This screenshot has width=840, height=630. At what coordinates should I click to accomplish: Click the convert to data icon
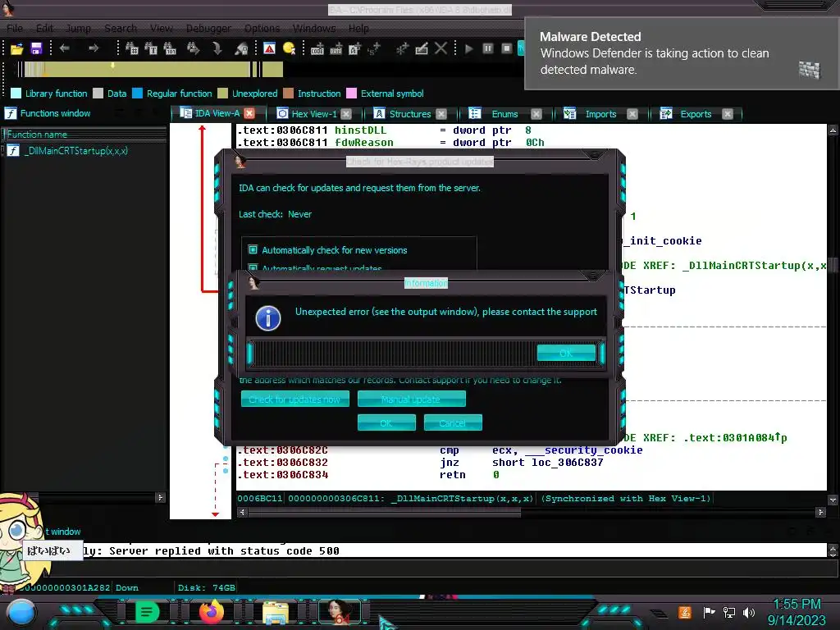tap(336, 48)
